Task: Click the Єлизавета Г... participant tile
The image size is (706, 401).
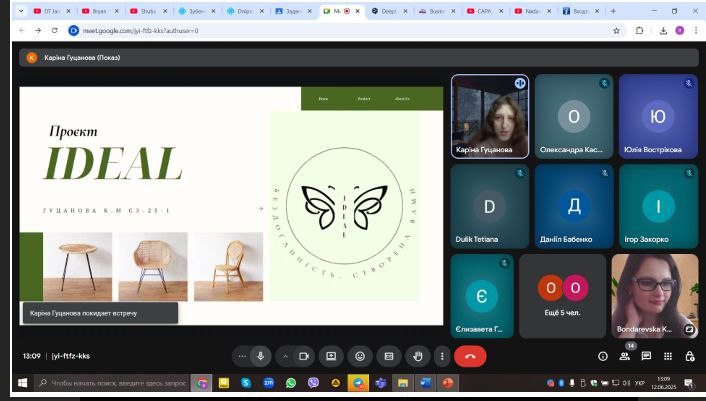Action: pyautogui.click(x=482, y=296)
